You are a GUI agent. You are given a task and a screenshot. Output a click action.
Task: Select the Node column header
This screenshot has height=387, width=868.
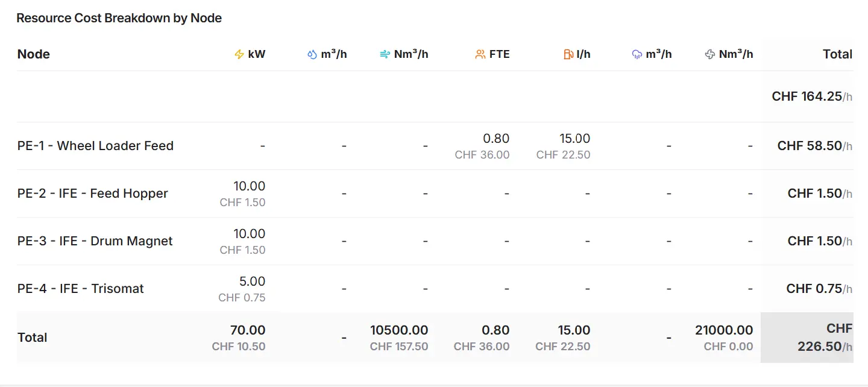point(34,54)
